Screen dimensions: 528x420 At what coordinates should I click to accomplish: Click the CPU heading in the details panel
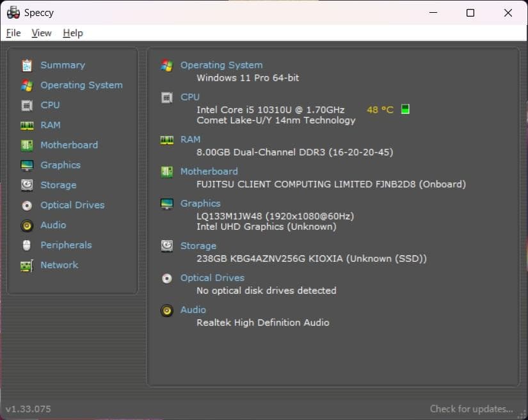(189, 97)
